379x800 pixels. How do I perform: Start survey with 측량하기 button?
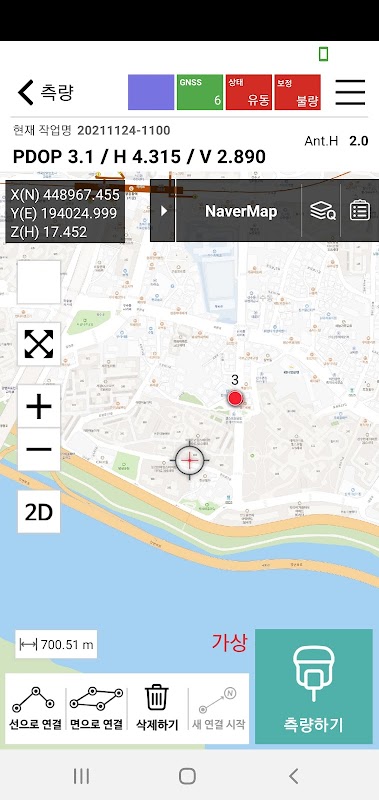pos(314,686)
